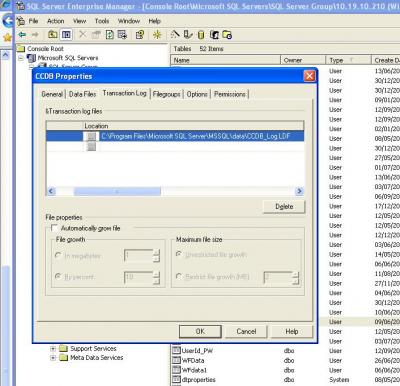Click the Delete X toolbar icon
Screen dimensions: 400x386
(82, 34)
